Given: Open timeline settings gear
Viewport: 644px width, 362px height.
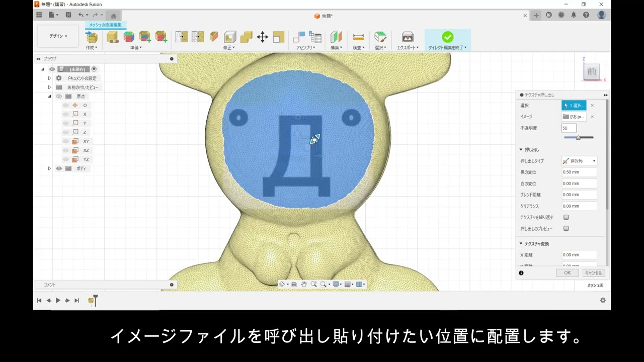Looking at the screenshot, I should tap(603, 300).
